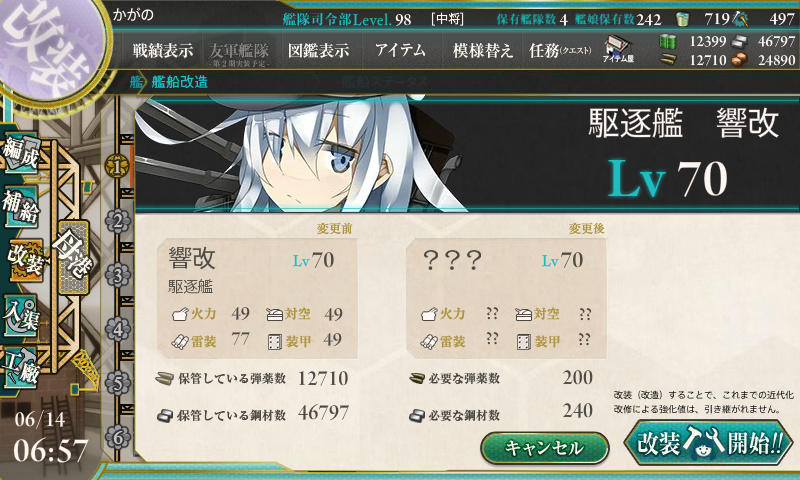The width and height of the screenshot is (800, 480).
Task: Select fleet slot number 4
Action: click(118, 330)
